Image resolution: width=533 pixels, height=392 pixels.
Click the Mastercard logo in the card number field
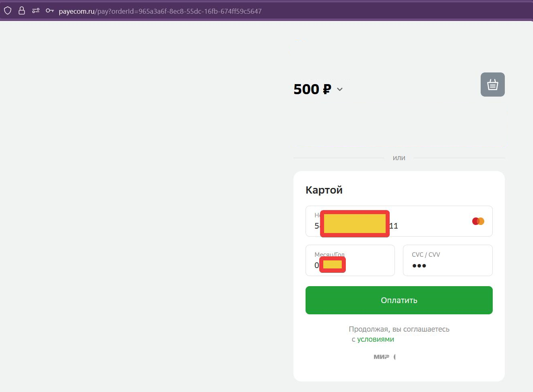click(478, 221)
